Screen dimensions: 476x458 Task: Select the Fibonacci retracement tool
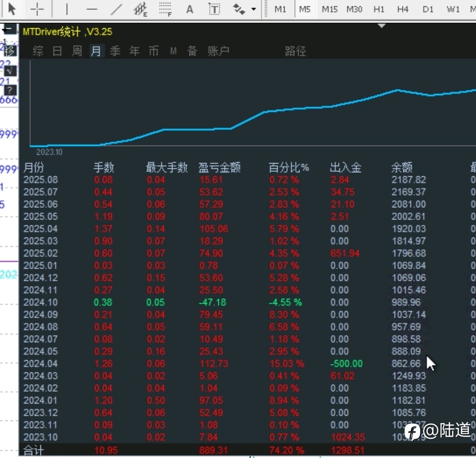pyautogui.click(x=165, y=9)
